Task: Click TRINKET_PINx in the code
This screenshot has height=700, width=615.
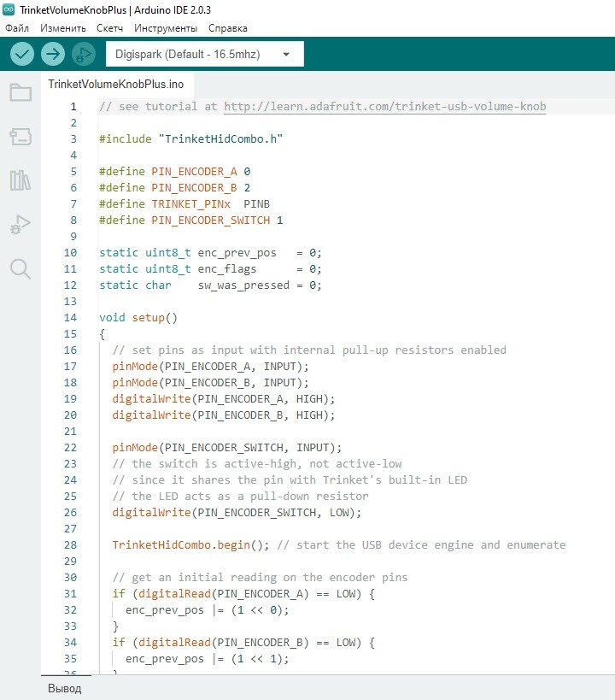Action: pyautogui.click(x=191, y=204)
